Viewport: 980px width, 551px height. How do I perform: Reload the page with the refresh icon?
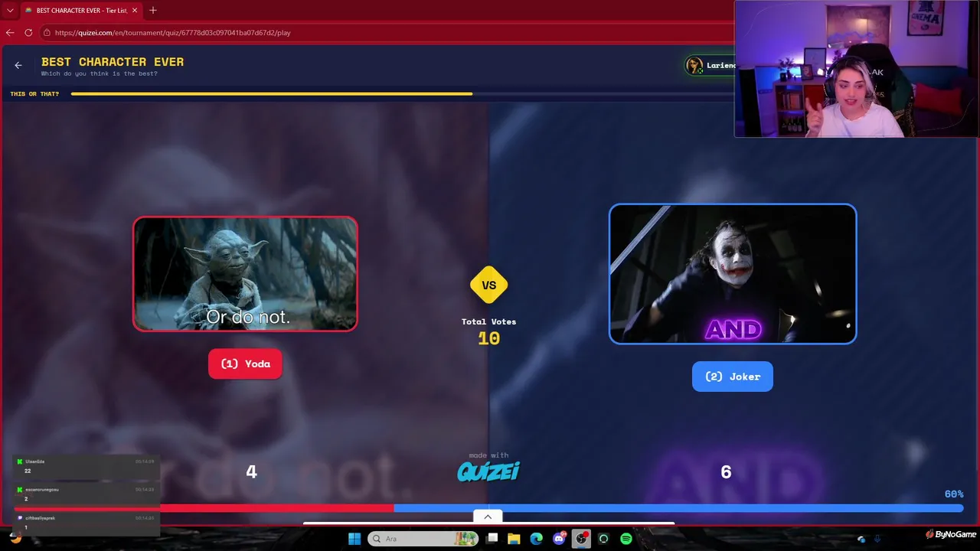click(x=28, y=33)
